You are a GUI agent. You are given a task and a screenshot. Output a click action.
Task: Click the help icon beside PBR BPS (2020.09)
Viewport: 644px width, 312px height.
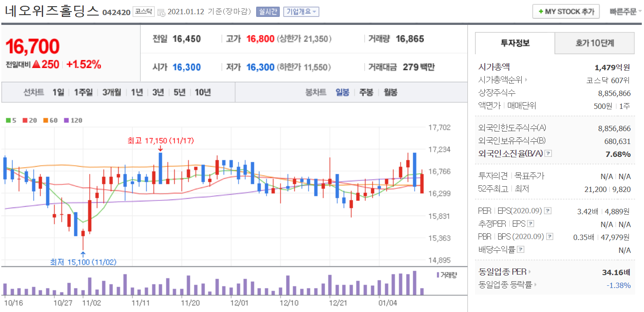pyautogui.click(x=550, y=236)
